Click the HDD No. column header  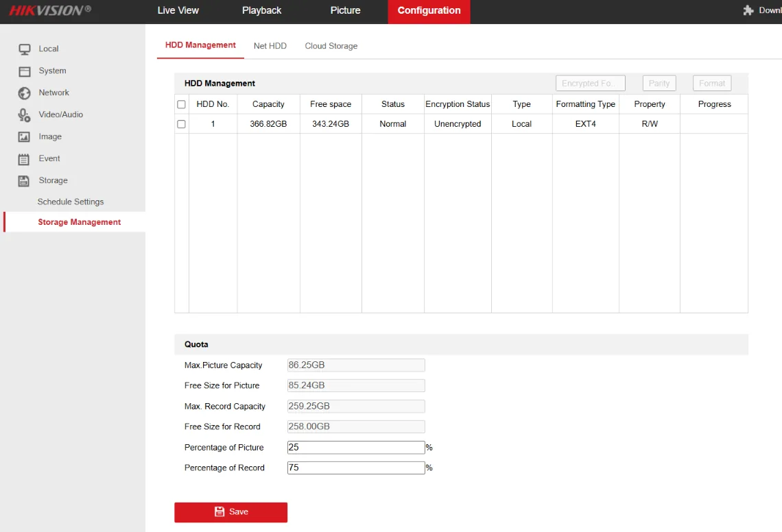pos(213,104)
